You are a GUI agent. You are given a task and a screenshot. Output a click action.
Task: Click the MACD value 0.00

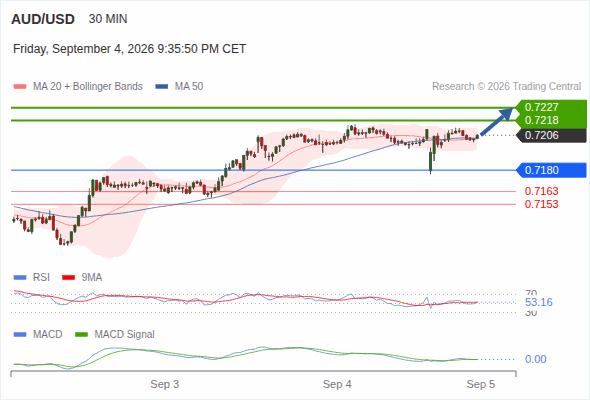(x=535, y=359)
